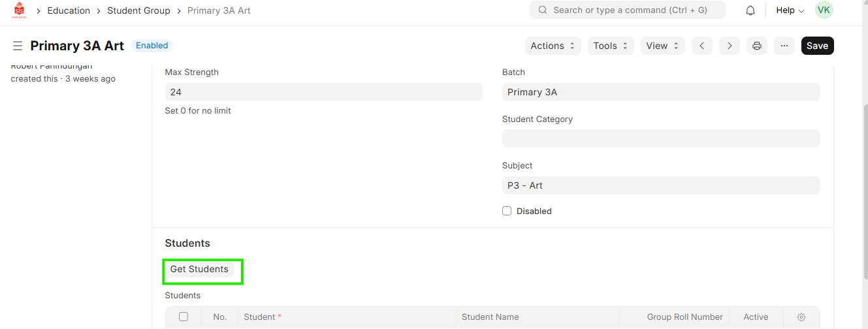
Task: Print the Student Group document
Action: tap(757, 46)
